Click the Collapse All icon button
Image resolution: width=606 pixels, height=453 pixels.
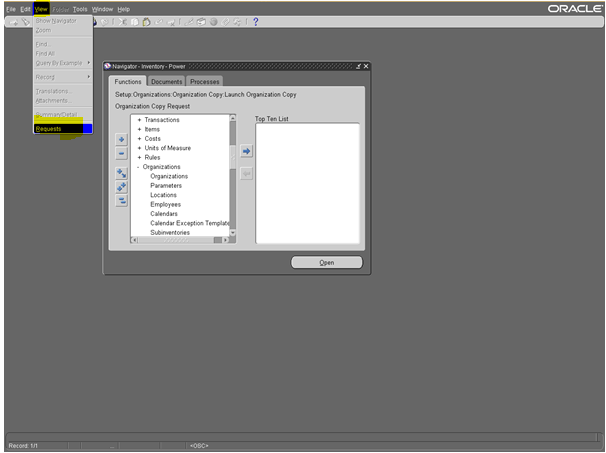pyautogui.click(x=121, y=201)
